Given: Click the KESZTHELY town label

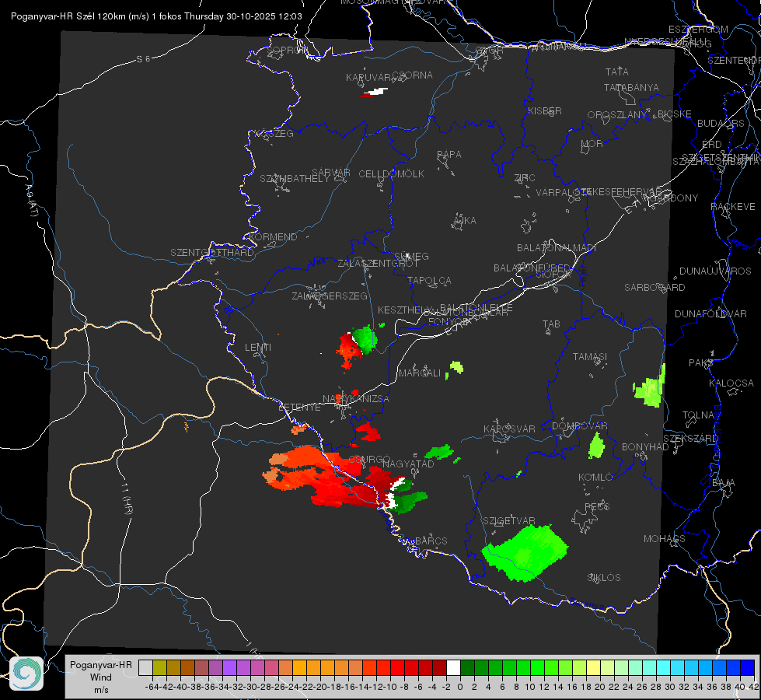Looking at the screenshot, I should click(x=405, y=310).
